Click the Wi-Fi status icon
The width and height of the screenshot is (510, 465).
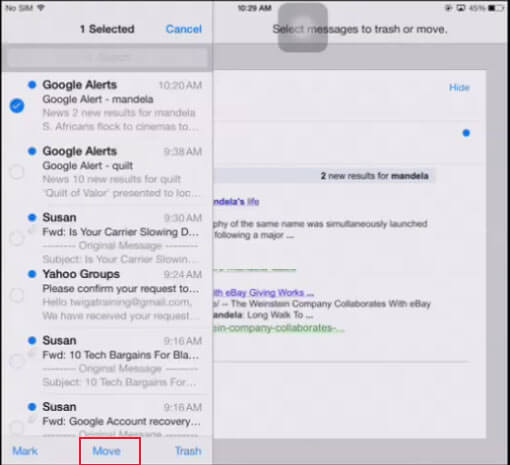click(x=41, y=7)
